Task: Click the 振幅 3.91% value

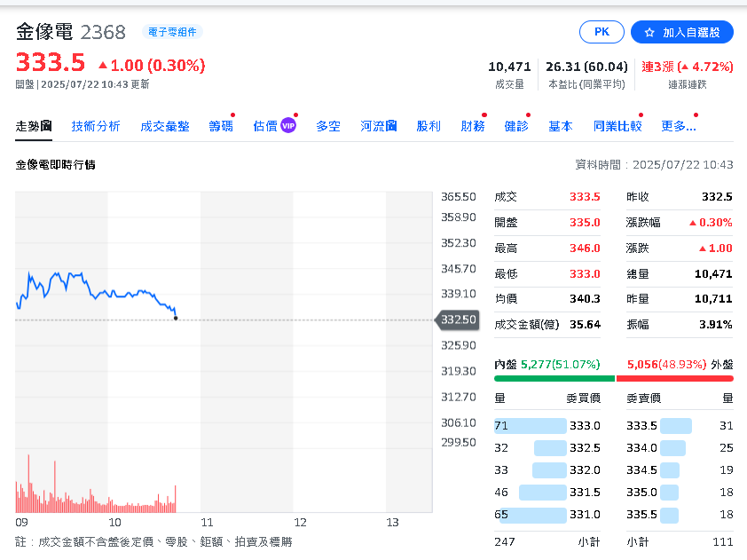Action: click(716, 325)
